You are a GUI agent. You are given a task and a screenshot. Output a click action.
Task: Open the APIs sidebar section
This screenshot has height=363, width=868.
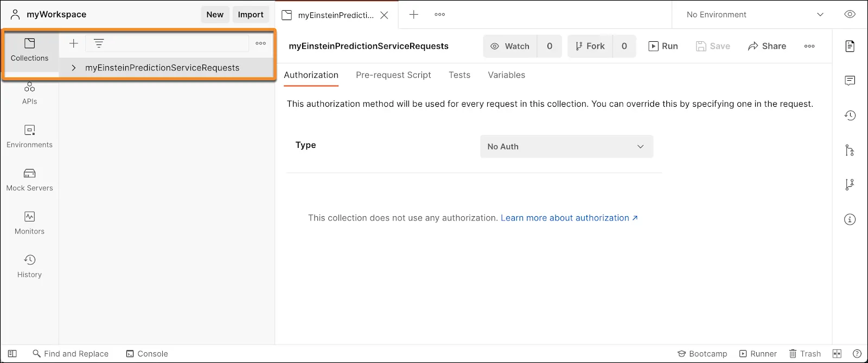coord(29,93)
